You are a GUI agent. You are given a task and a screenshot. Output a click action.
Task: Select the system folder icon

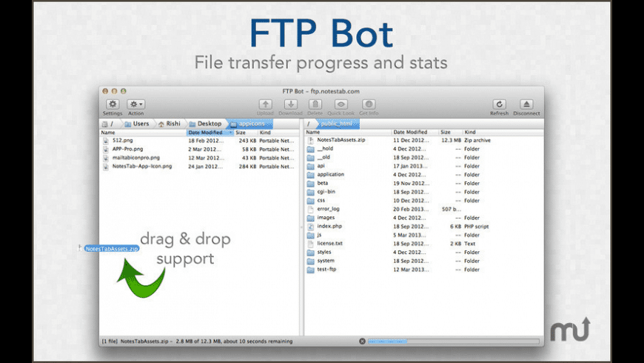click(x=310, y=261)
